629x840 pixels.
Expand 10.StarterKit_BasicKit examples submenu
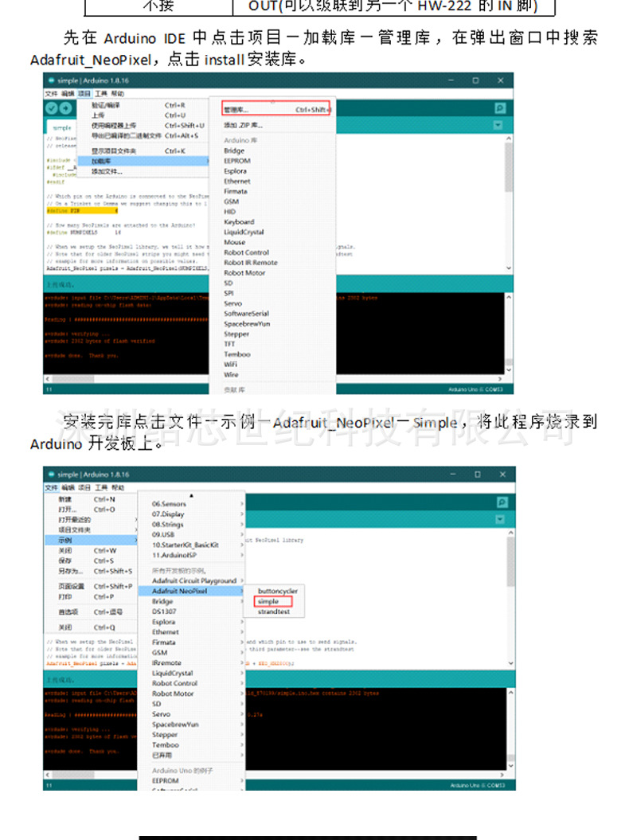tap(191, 545)
